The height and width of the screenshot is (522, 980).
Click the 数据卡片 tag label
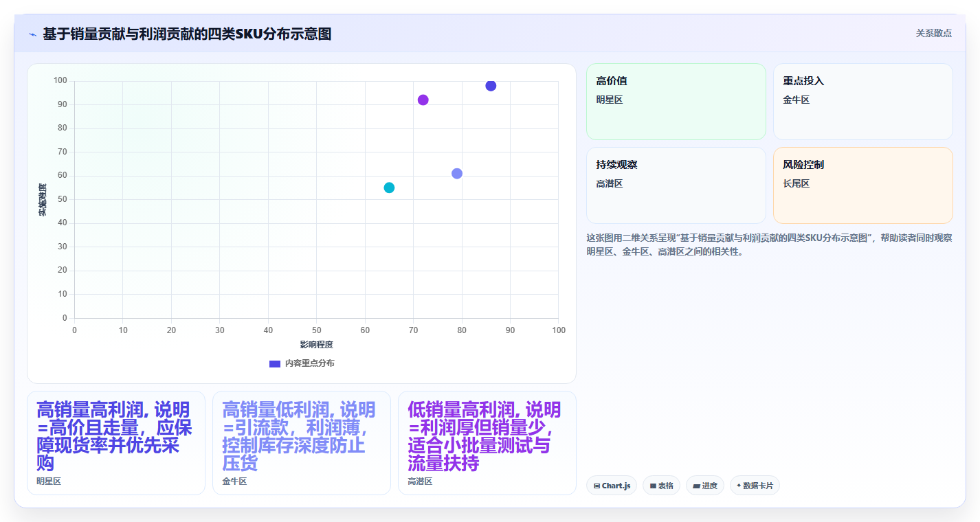click(758, 486)
